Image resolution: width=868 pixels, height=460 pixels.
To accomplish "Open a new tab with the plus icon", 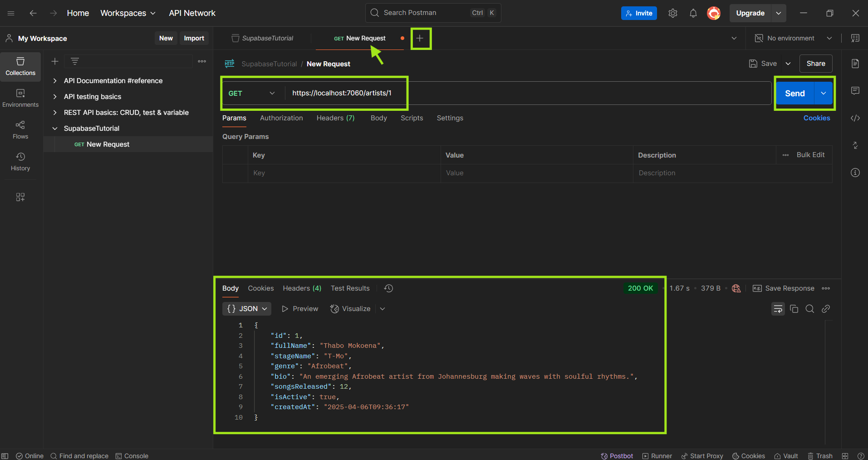I will (x=420, y=39).
